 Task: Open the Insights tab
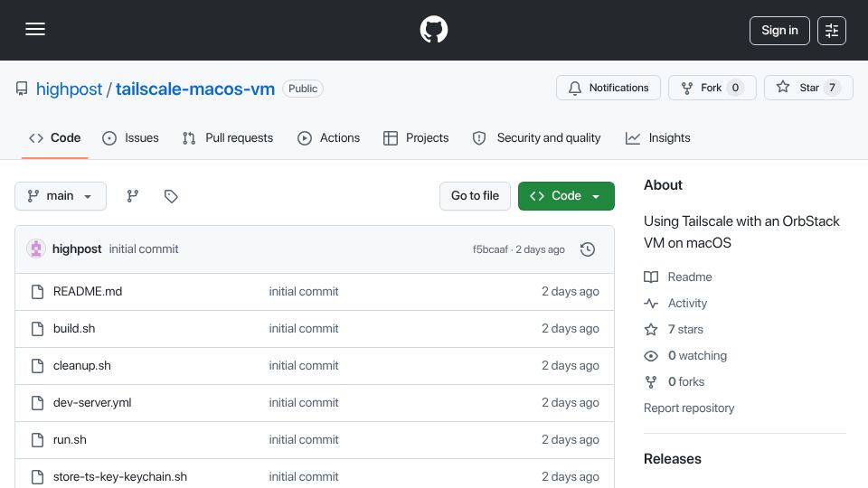click(x=657, y=137)
